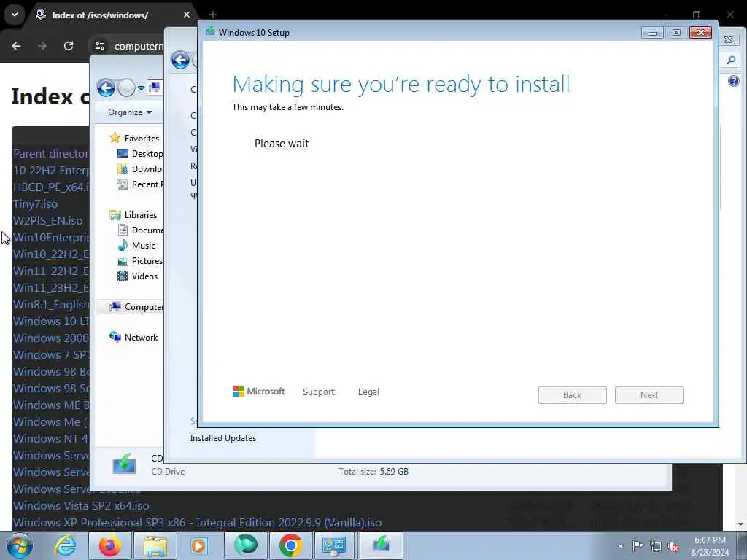This screenshot has width=747, height=560.
Task: Click the Legal link in Windows 10 Setup
Action: coord(368,392)
